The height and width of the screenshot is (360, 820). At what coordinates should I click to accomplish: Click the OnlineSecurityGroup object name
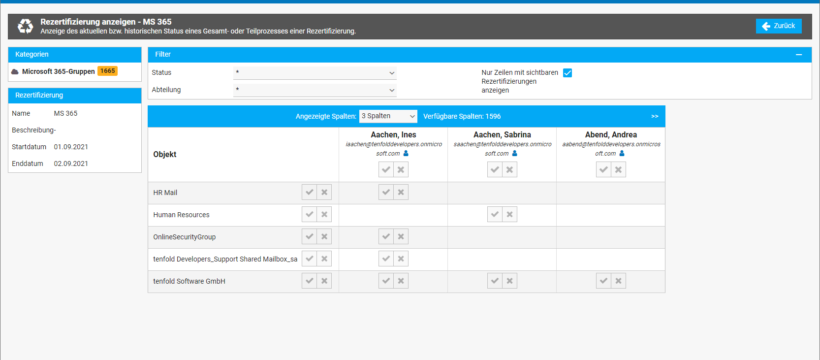(184, 237)
